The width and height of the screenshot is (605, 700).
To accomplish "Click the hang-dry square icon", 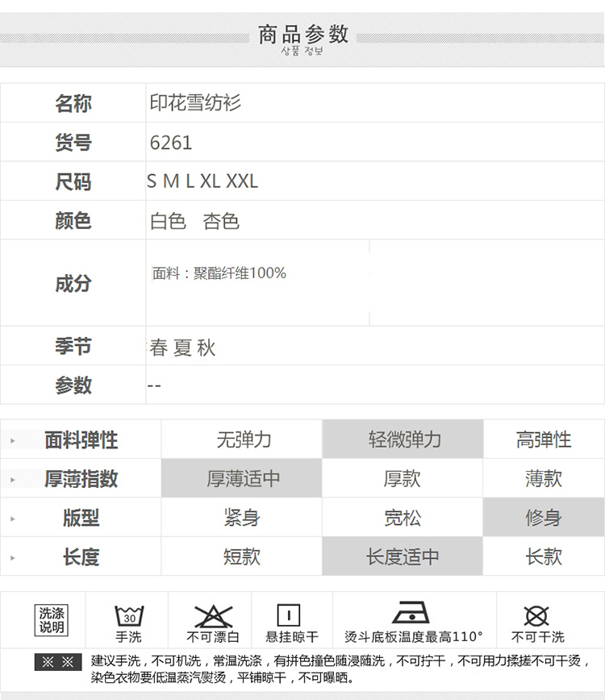I will (x=289, y=615).
